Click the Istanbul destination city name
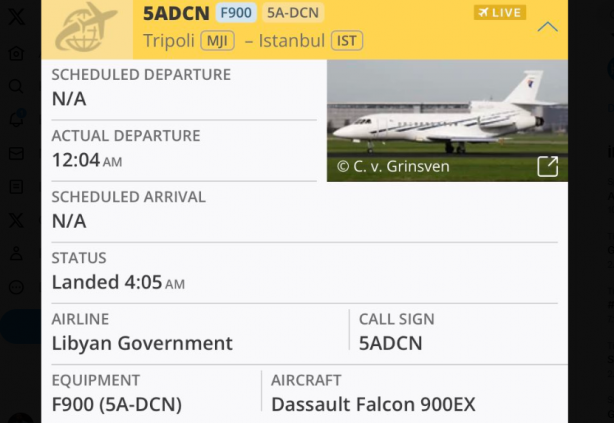Screen dimensions: 614x423 [x=293, y=41]
